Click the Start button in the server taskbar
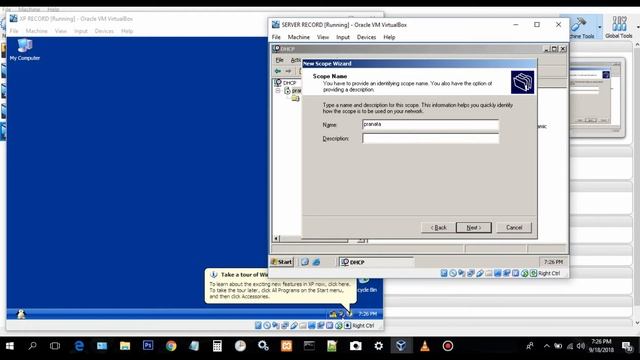The image size is (640, 360). tap(282, 262)
